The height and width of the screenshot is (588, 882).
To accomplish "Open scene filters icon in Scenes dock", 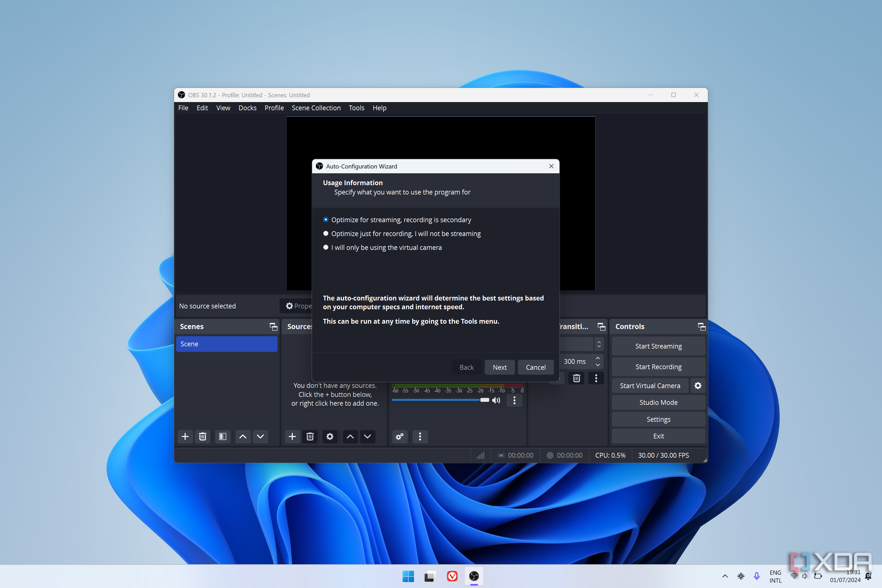I will (223, 436).
